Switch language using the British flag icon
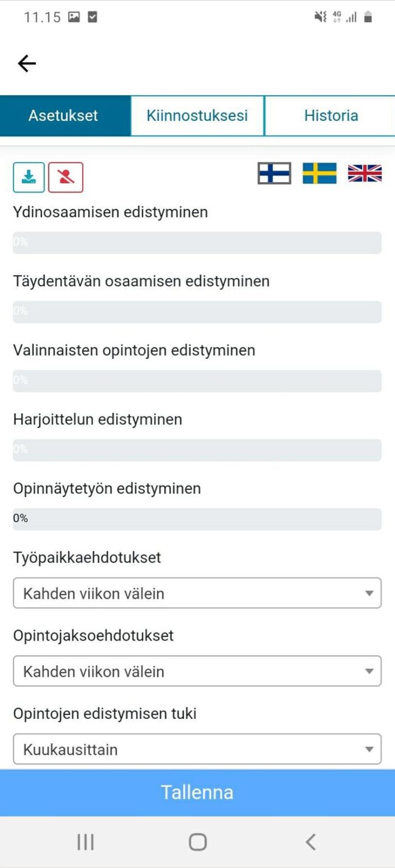 click(365, 174)
